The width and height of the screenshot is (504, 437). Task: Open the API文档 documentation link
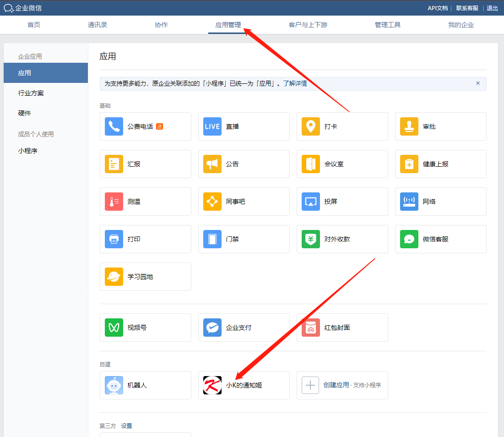438,8
